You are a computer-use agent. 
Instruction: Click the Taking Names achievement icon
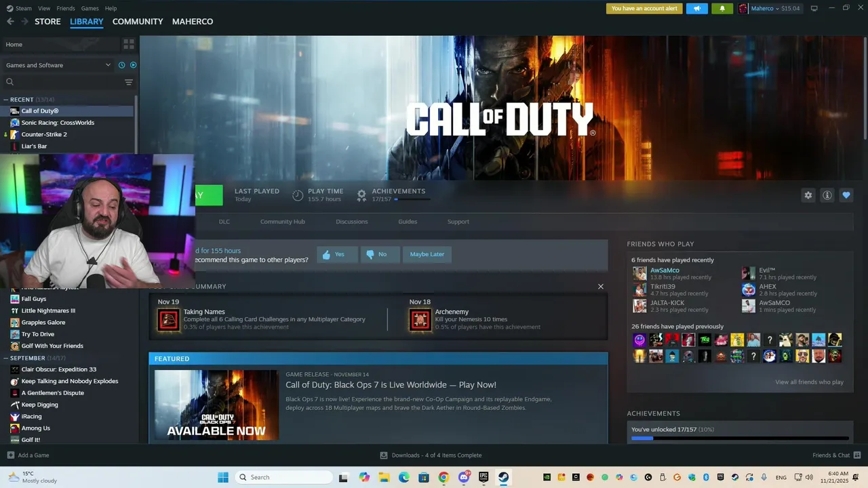click(x=169, y=320)
